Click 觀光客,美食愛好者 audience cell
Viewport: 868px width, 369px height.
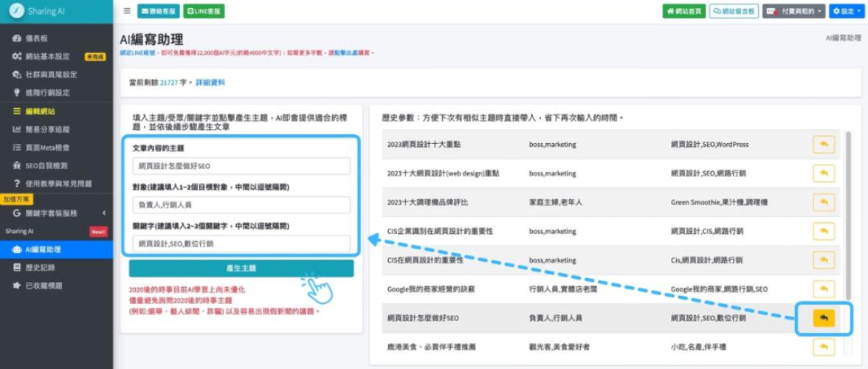point(559,347)
